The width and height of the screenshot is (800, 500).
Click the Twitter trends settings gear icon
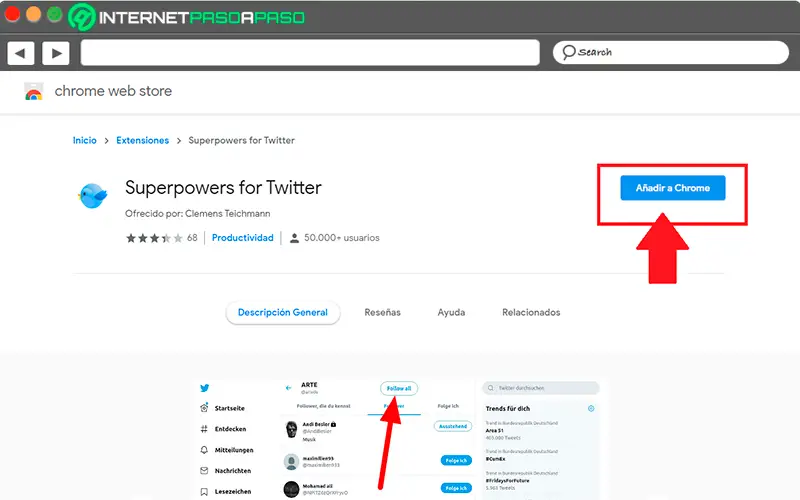[x=591, y=408]
